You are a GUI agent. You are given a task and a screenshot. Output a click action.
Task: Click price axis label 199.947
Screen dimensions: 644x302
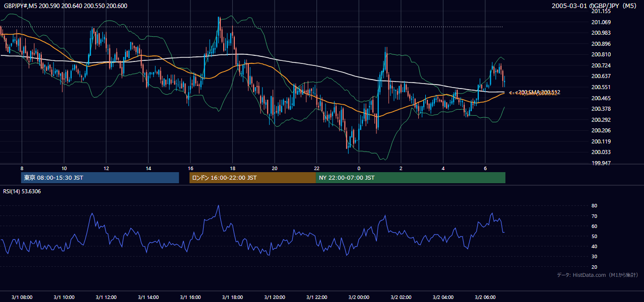[x=601, y=163]
